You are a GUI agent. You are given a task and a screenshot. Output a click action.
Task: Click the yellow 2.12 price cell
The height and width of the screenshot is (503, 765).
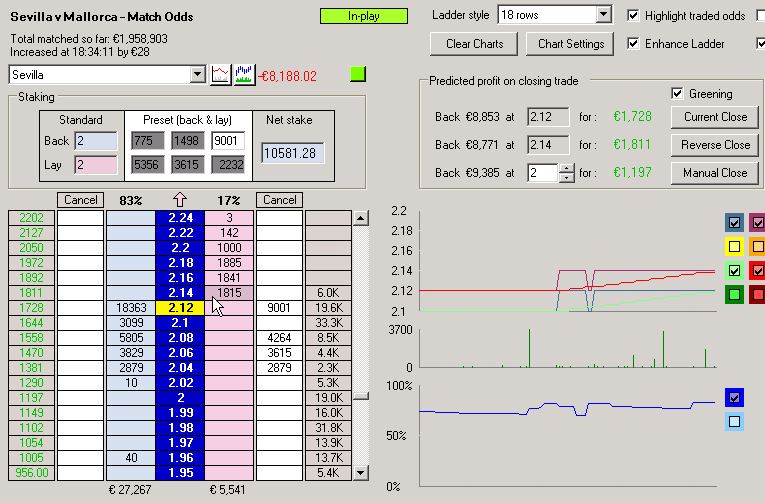point(180,308)
